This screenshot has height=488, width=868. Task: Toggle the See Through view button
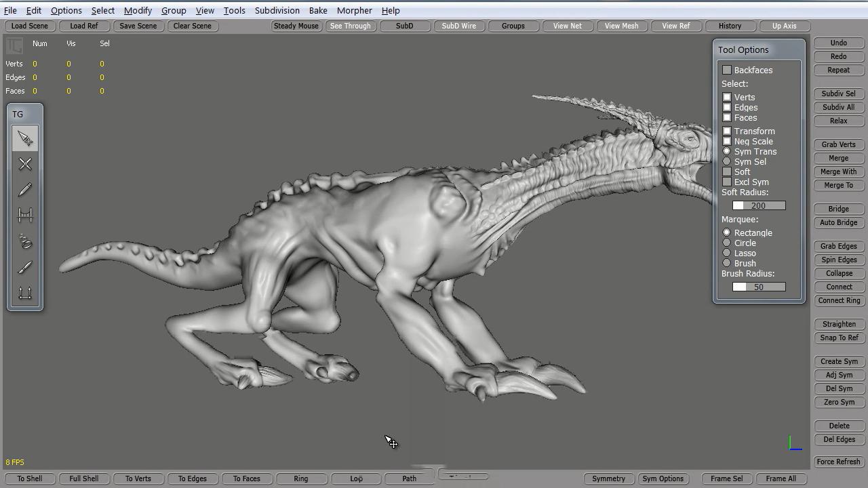click(350, 26)
